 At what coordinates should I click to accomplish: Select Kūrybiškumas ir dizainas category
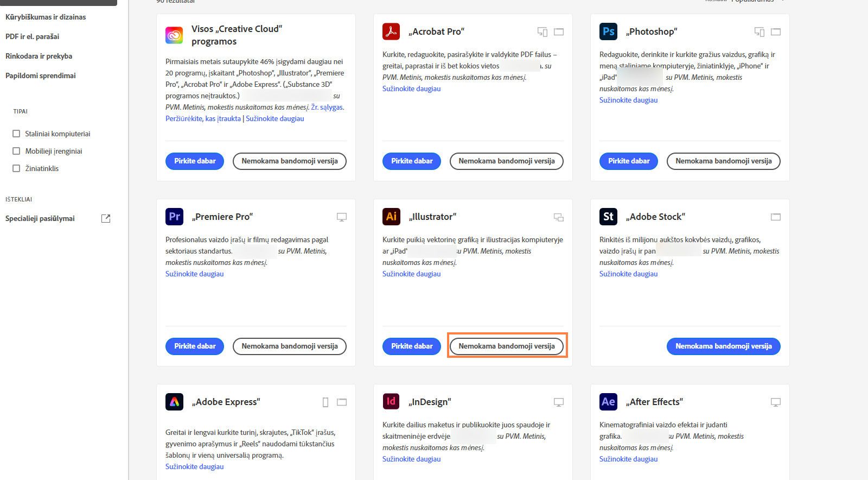click(x=46, y=17)
